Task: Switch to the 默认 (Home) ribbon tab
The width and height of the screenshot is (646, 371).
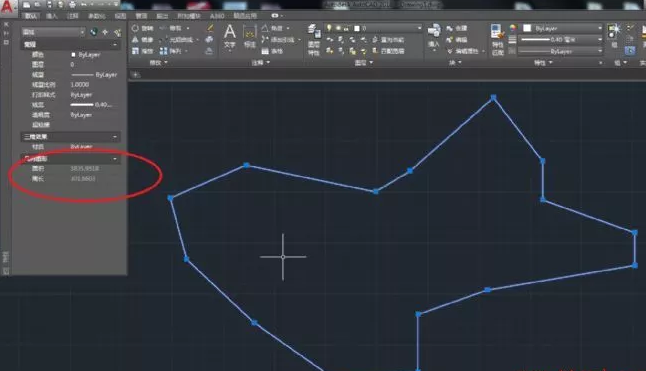Action: pos(30,16)
